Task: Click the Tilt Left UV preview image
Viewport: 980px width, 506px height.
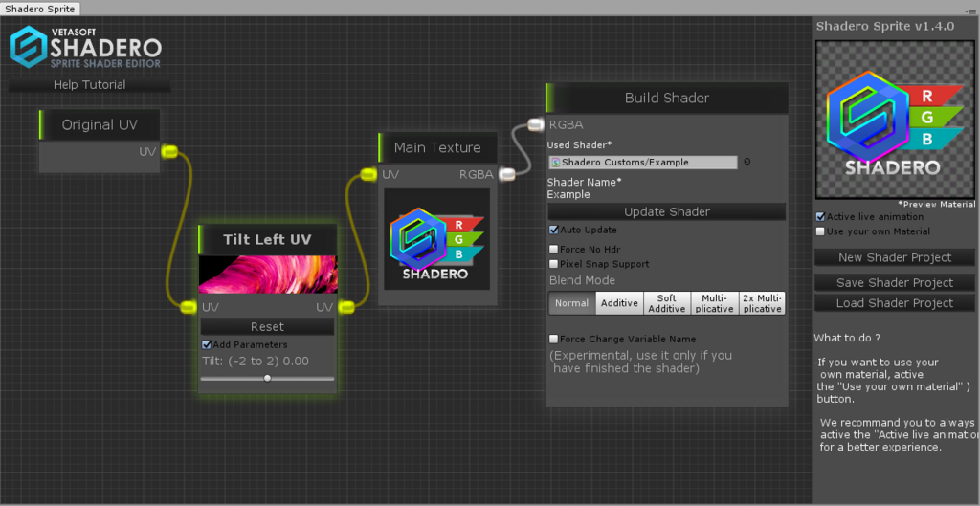Action: point(268,275)
